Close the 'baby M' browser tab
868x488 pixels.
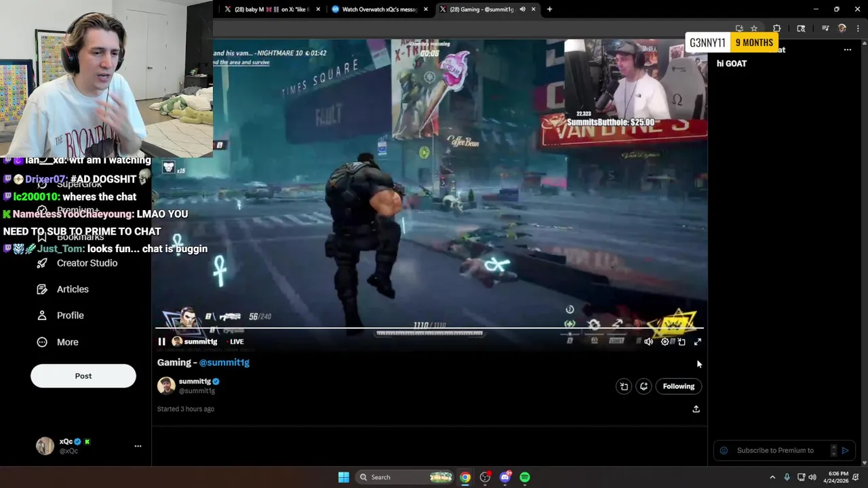click(318, 9)
